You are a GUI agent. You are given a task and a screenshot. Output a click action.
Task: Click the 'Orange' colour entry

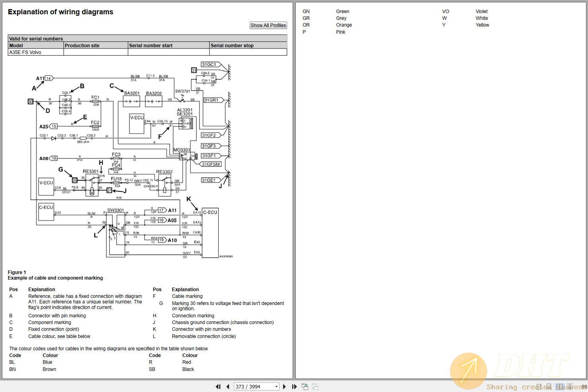pos(344,25)
